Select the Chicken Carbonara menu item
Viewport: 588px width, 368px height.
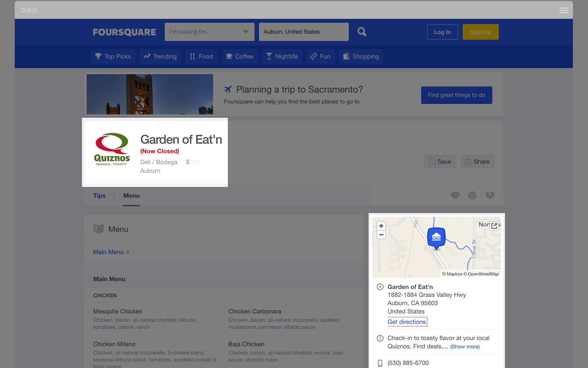pyautogui.click(x=255, y=311)
